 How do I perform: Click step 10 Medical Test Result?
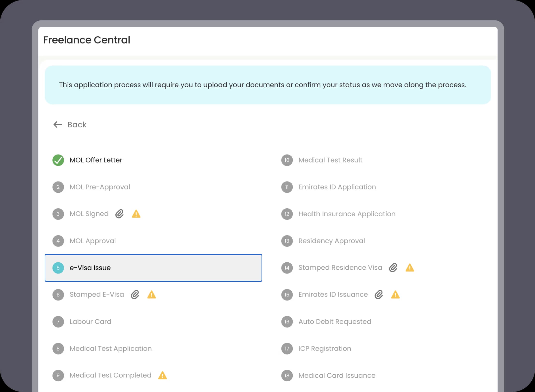pyautogui.click(x=330, y=160)
